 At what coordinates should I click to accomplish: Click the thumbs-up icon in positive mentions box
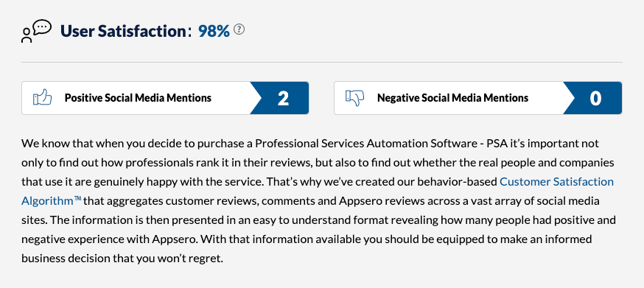coord(42,98)
